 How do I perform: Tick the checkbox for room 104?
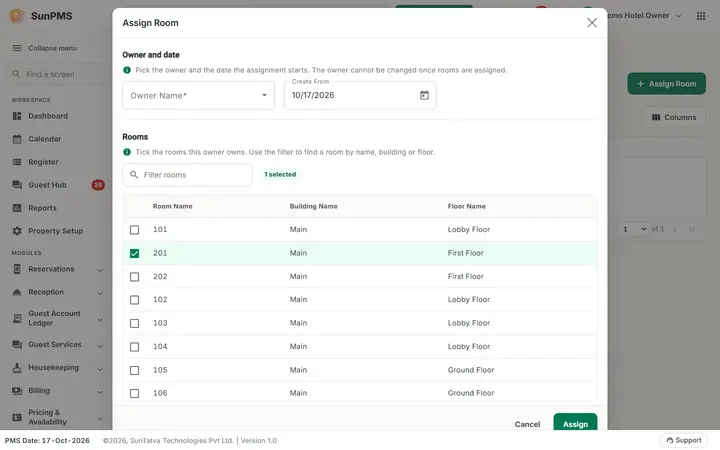point(135,347)
